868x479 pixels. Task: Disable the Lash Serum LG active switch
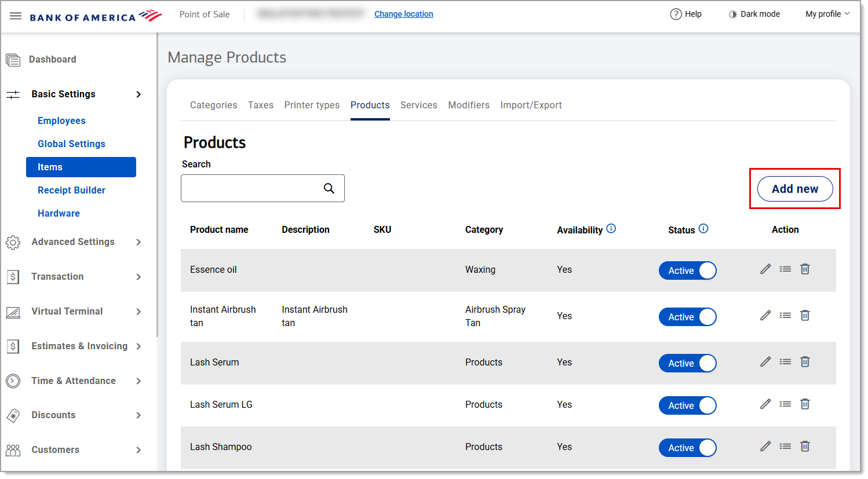click(687, 405)
